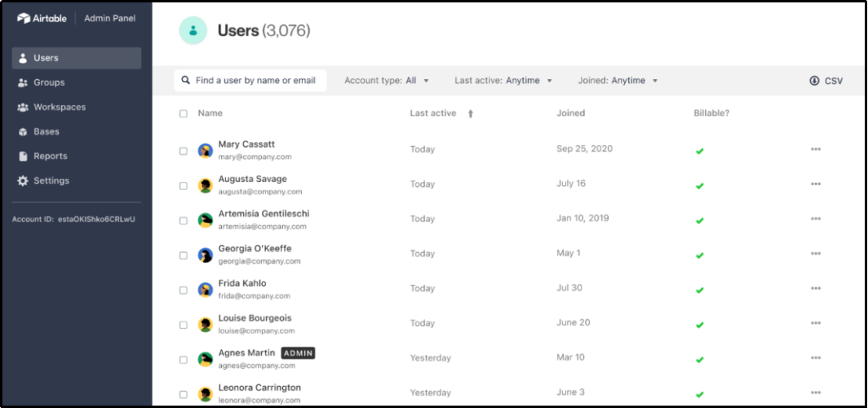This screenshot has width=868, height=408.
Task: Click the Last active sort arrow
Action: tap(471, 113)
